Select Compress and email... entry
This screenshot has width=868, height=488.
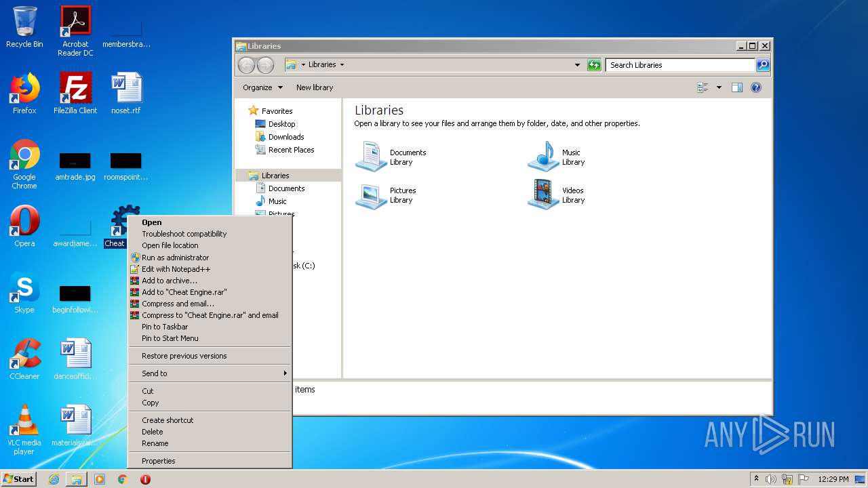point(210,304)
